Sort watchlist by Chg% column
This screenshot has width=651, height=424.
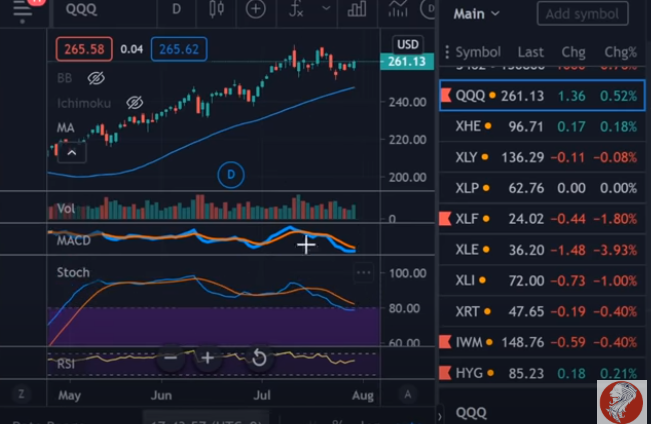[x=620, y=52]
